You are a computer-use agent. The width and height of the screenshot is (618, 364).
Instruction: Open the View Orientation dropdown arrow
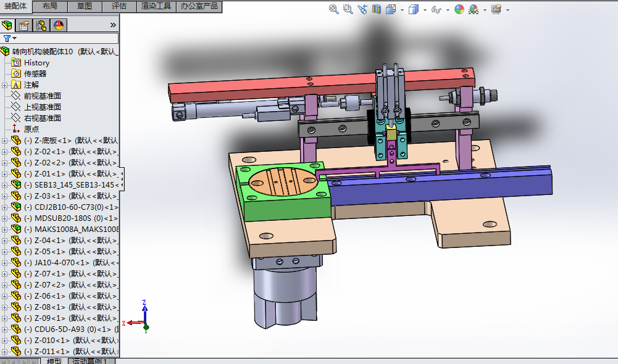[x=402, y=10]
